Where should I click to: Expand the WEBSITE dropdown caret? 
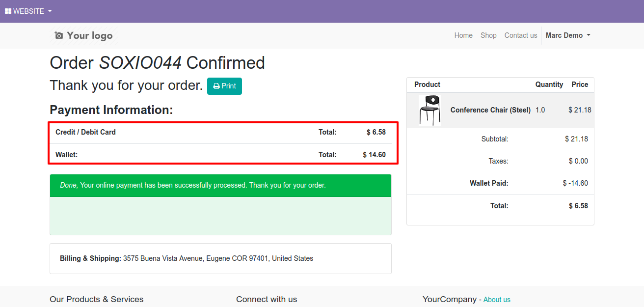(x=50, y=11)
